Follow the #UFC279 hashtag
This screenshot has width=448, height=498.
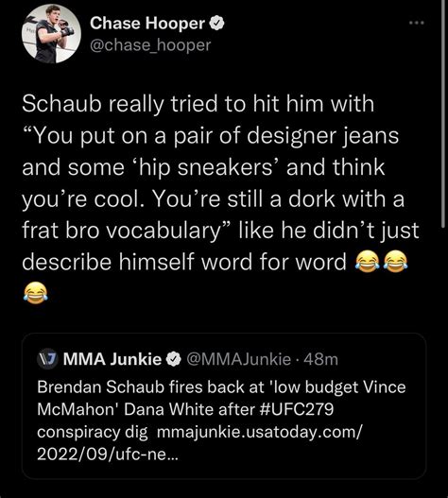coord(297,409)
